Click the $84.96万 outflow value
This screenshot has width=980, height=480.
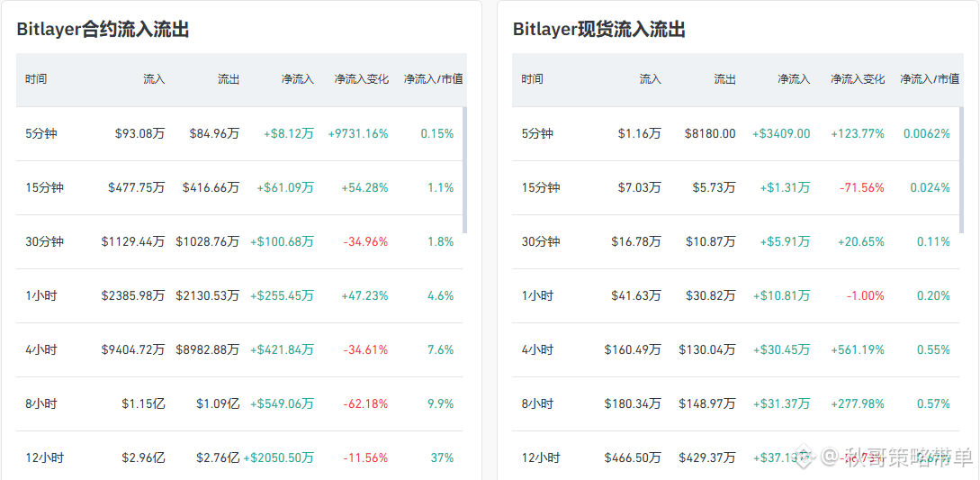[x=214, y=134]
